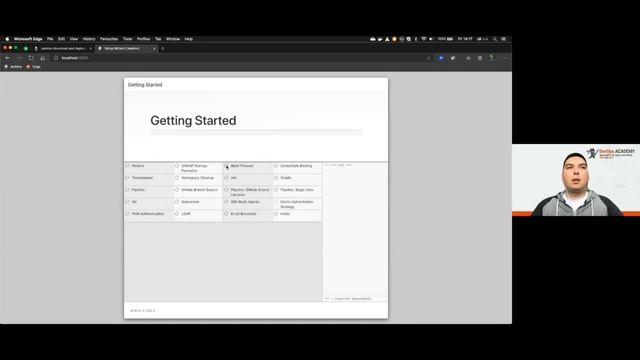Switch to the Jenkins download and deployment tab
This screenshot has width=640, height=360.
[62, 49]
